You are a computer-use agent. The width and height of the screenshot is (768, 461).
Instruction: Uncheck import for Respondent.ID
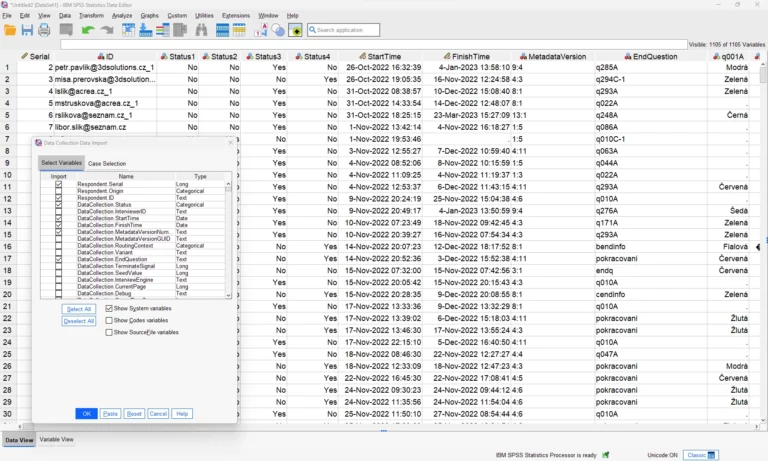58,198
